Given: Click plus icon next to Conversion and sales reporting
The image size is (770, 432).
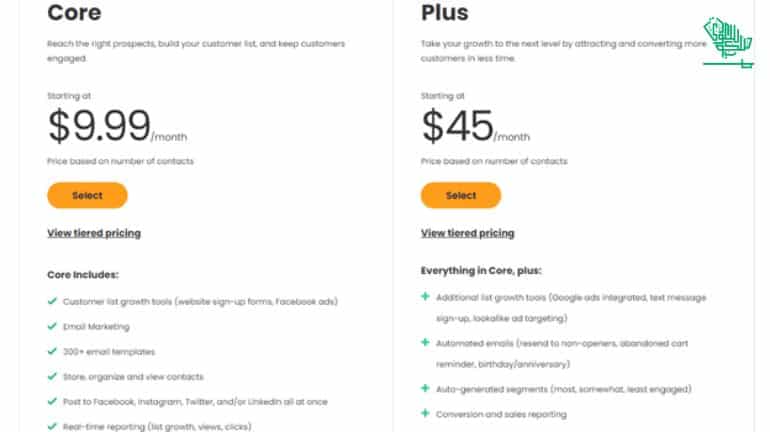Looking at the screenshot, I should click(425, 413).
